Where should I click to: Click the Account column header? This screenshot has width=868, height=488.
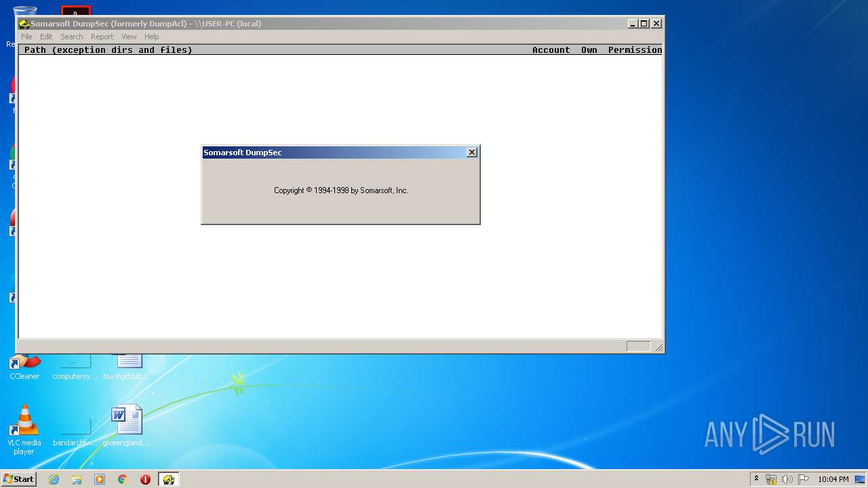[551, 49]
